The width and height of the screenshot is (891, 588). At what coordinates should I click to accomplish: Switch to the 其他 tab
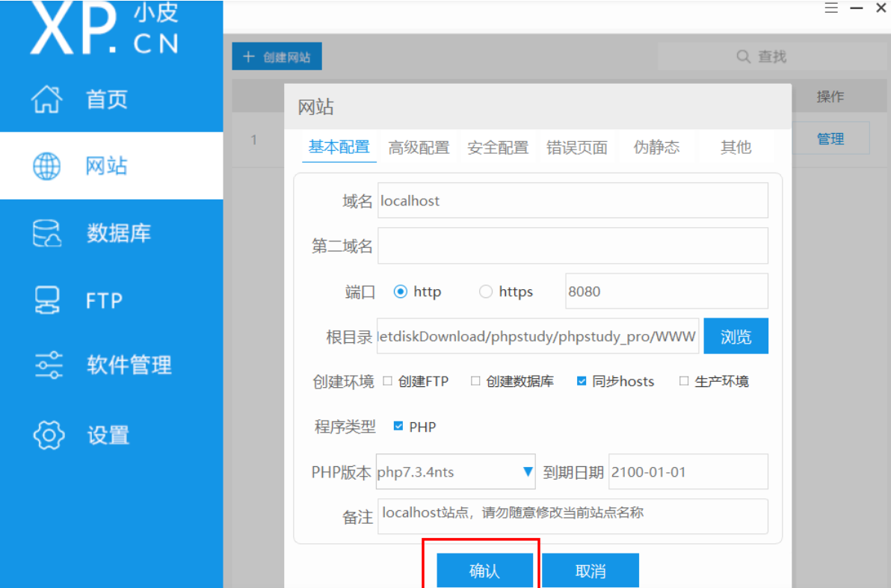click(x=736, y=148)
